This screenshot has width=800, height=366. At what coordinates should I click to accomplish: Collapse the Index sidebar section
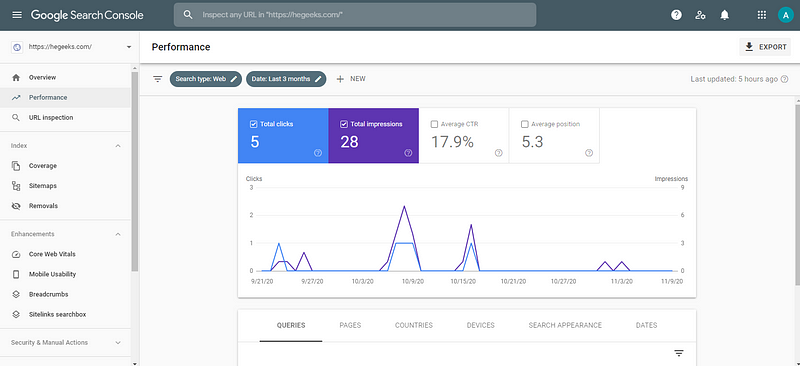click(118, 146)
